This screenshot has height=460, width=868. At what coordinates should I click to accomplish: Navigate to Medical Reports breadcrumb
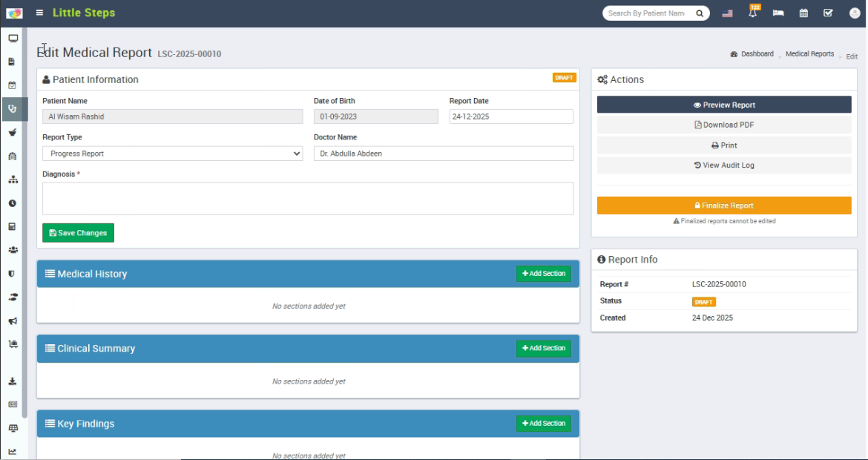click(809, 54)
